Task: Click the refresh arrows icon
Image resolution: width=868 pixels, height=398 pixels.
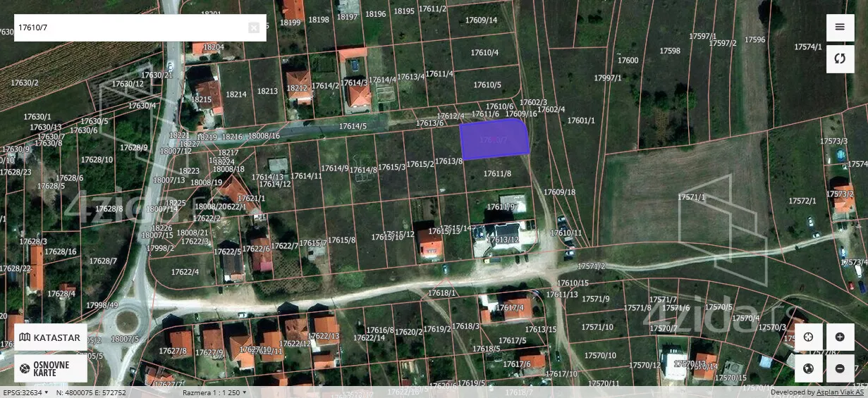Action: click(840, 59)
